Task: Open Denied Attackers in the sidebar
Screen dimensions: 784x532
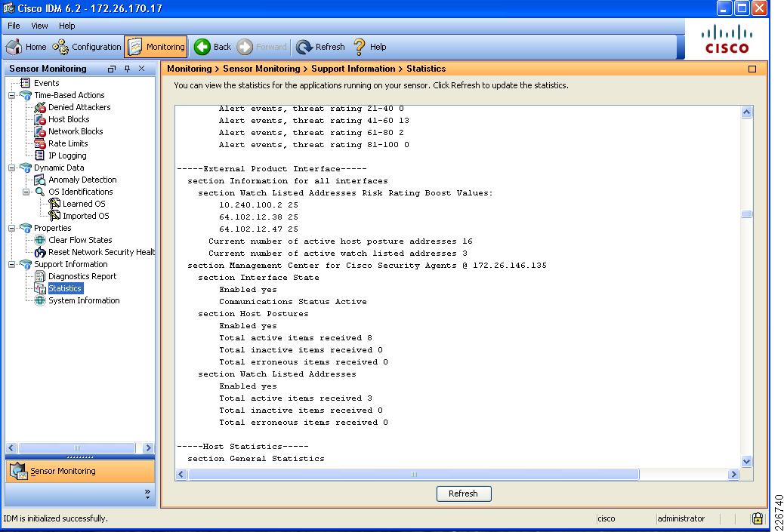Action: [x=79, y=107]
